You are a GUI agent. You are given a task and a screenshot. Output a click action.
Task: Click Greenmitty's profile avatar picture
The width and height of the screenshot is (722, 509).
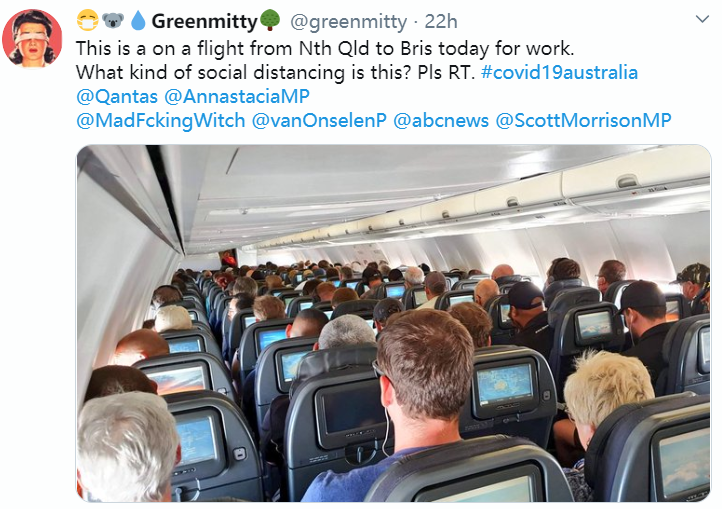[31, 39]
